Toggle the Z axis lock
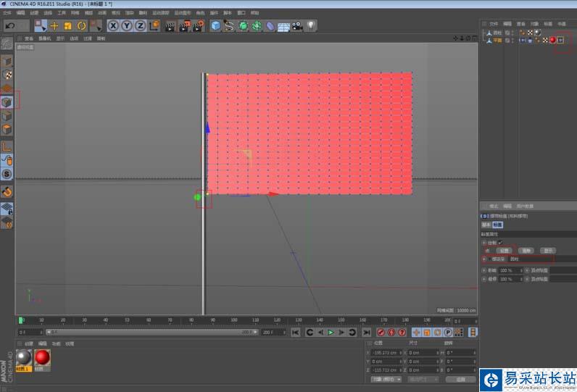 coord(138,25)
